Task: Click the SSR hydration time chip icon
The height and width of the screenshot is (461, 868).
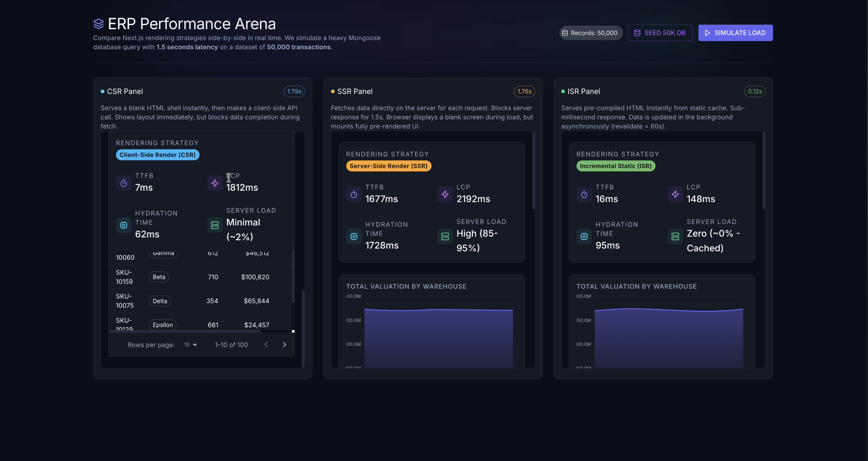Action: (354, 237)
